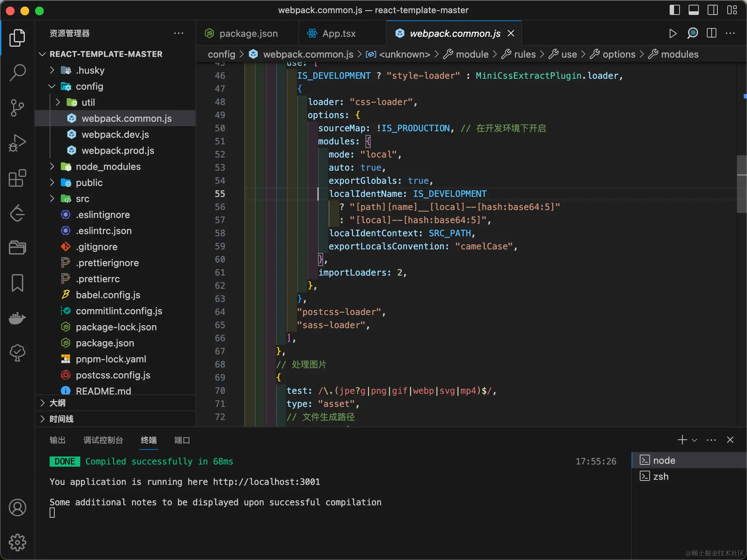Open Run and Debug view
Screen dimensions: 747x560
[17, 143]
